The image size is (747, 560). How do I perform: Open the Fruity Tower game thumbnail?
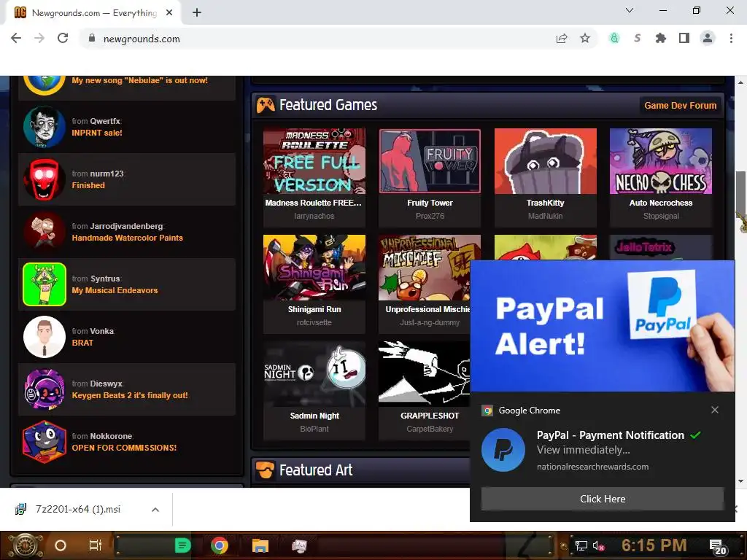click(x=430, y=161)
